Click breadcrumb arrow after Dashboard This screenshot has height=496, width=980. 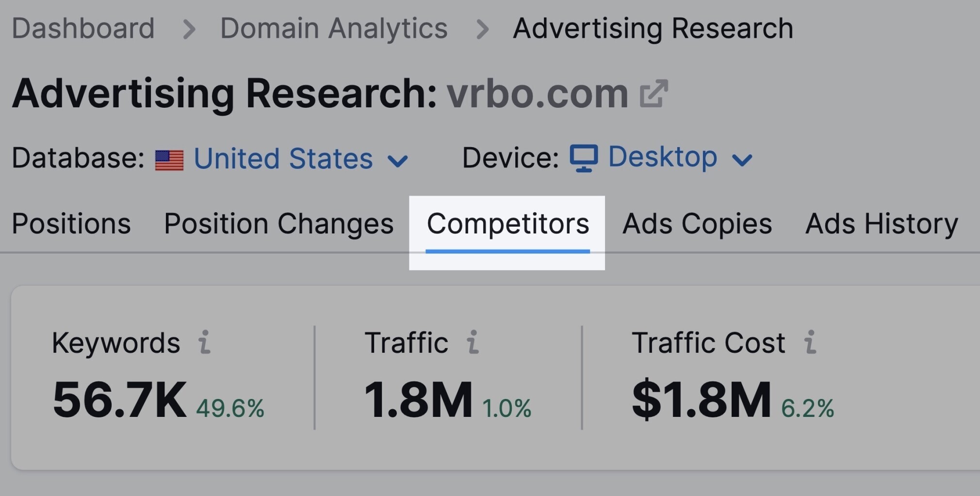click(189, 29)
